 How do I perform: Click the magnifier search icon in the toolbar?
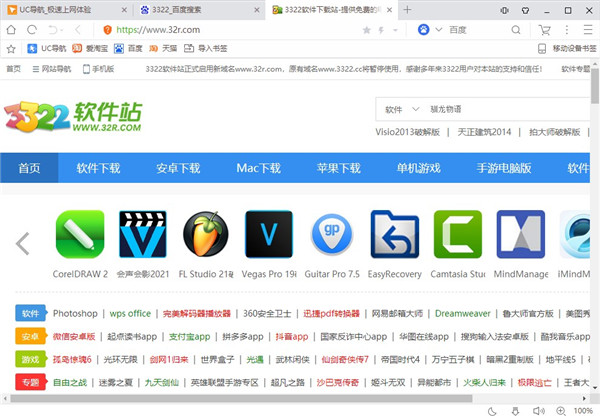pyautogui.click(x=516, y=29)
